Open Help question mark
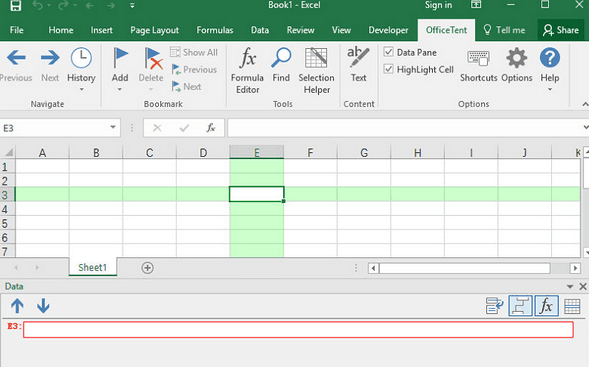 click(550, 65)
